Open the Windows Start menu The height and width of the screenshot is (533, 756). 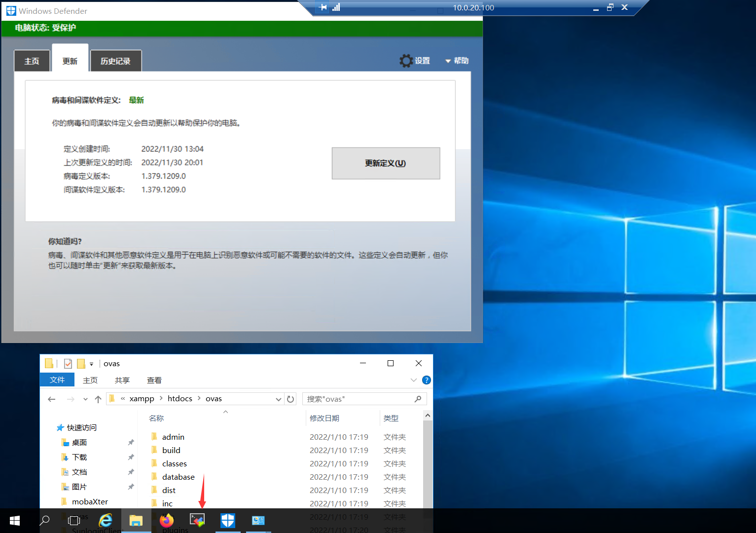point(15,520)
